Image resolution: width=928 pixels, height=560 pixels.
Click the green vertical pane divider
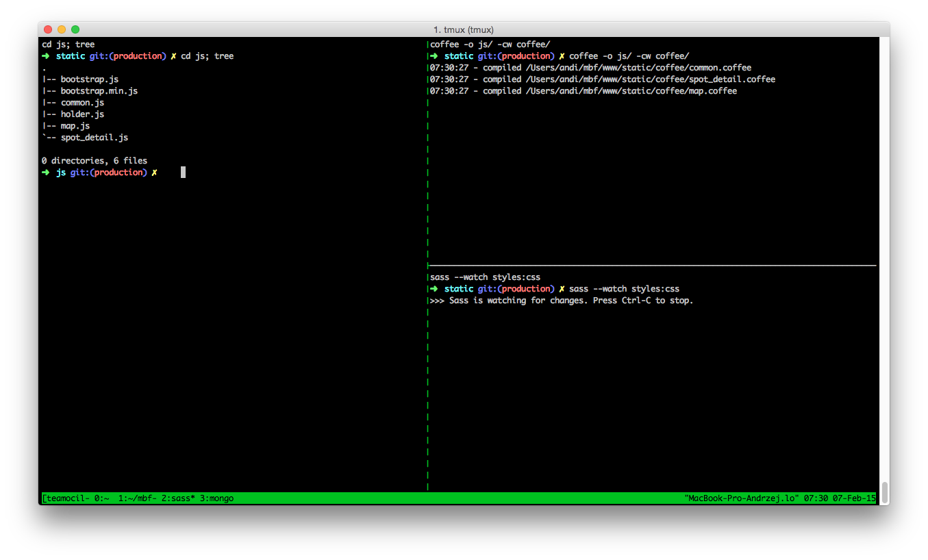(427, 266)
